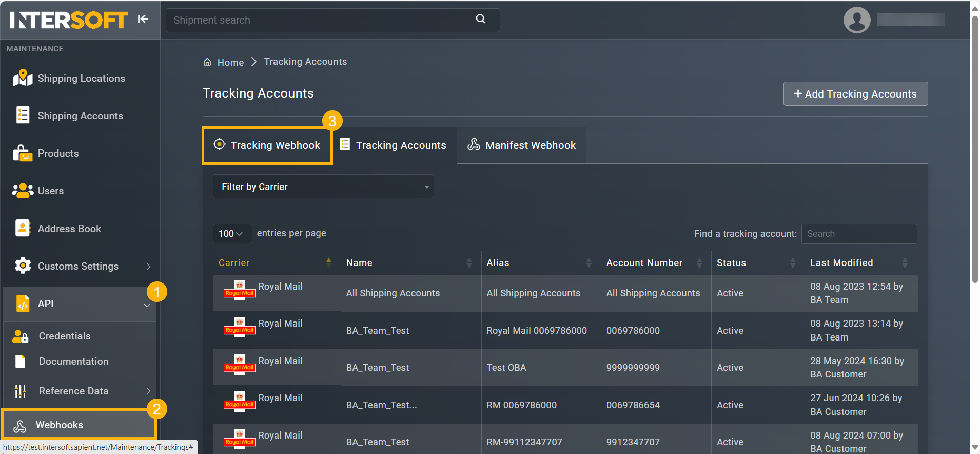Click the Tracking Webhook target icon
This screenshot has width=980, height=454.
[219, 144]
